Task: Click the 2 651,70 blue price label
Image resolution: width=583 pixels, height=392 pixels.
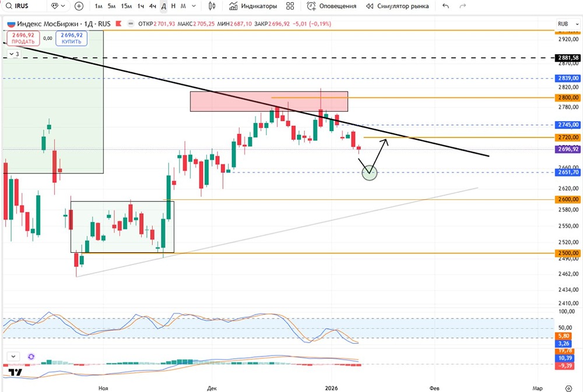Action: [568, 172]
